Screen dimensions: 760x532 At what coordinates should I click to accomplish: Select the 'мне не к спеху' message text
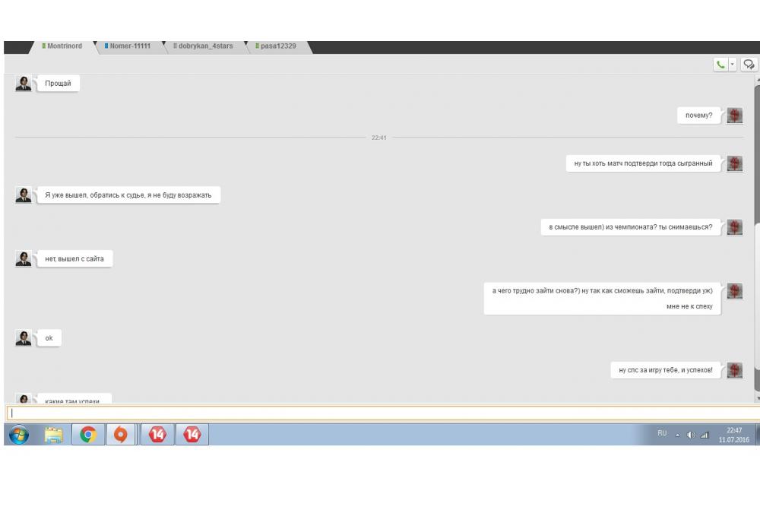click(x=689, y=306)
